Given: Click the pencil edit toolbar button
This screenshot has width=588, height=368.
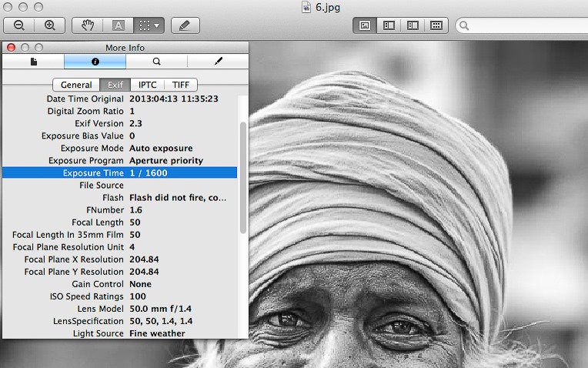Looking at the screenshot, I should [184, 25].
